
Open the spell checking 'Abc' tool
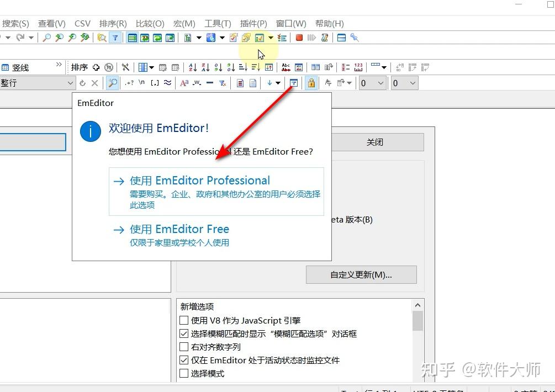pos(285,66)
